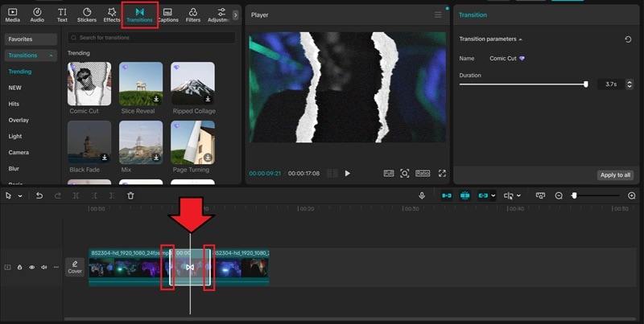Screen dimensions: 644x324
Task: Open the Media tab
Action: [x=12, y=15]
